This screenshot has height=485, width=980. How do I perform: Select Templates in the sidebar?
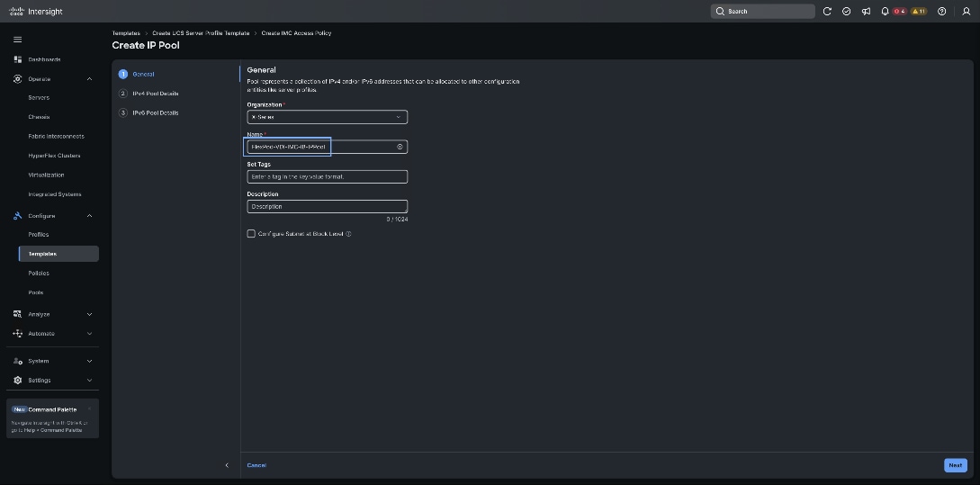[58, 254]
